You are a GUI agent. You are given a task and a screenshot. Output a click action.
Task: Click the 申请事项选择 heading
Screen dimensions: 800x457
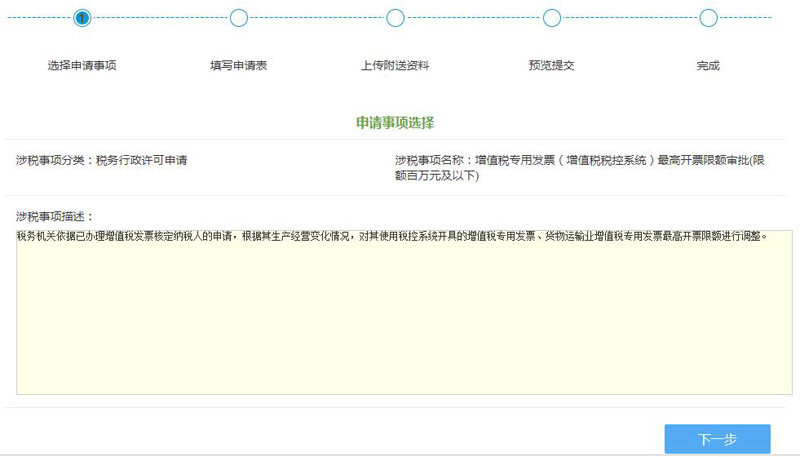point(395,123)
